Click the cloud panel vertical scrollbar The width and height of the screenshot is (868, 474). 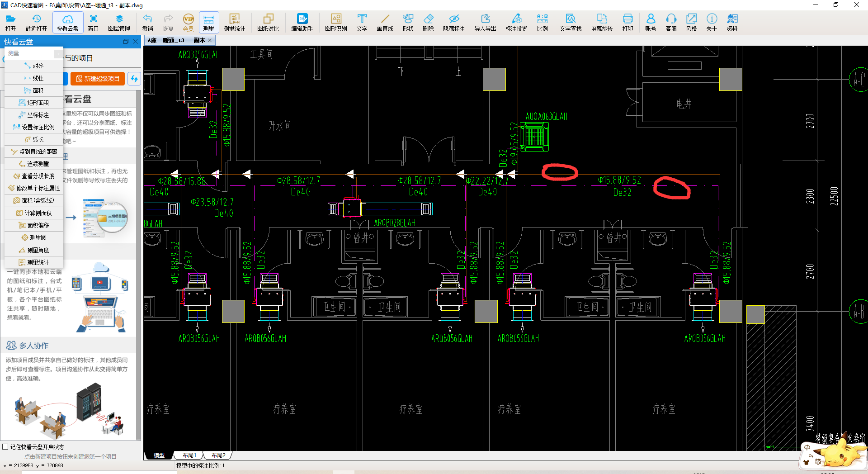(139, 265)
